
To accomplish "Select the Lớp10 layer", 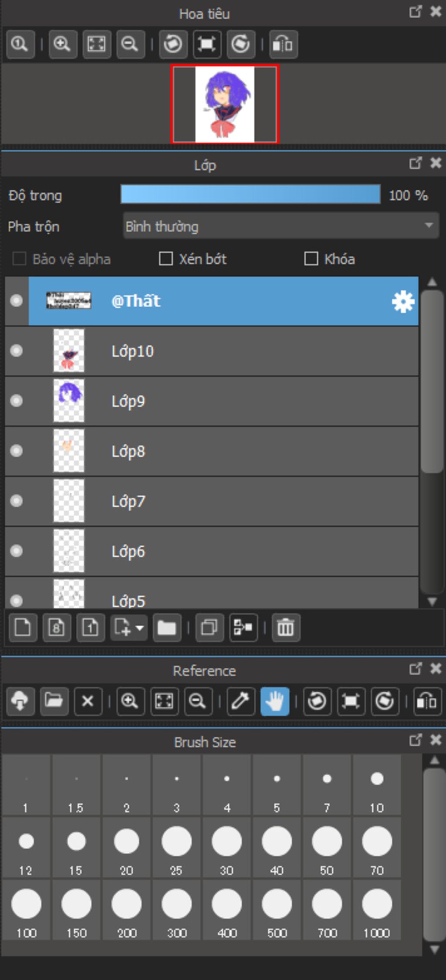I will click(x=218, y=351).
